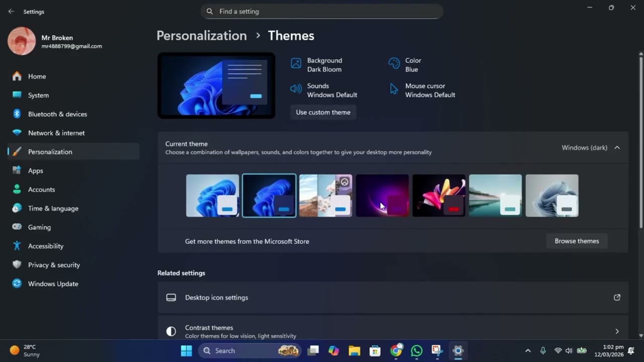
Task: Select the Captured Motion colorful theme thumbnail
Action: (439, 196)
